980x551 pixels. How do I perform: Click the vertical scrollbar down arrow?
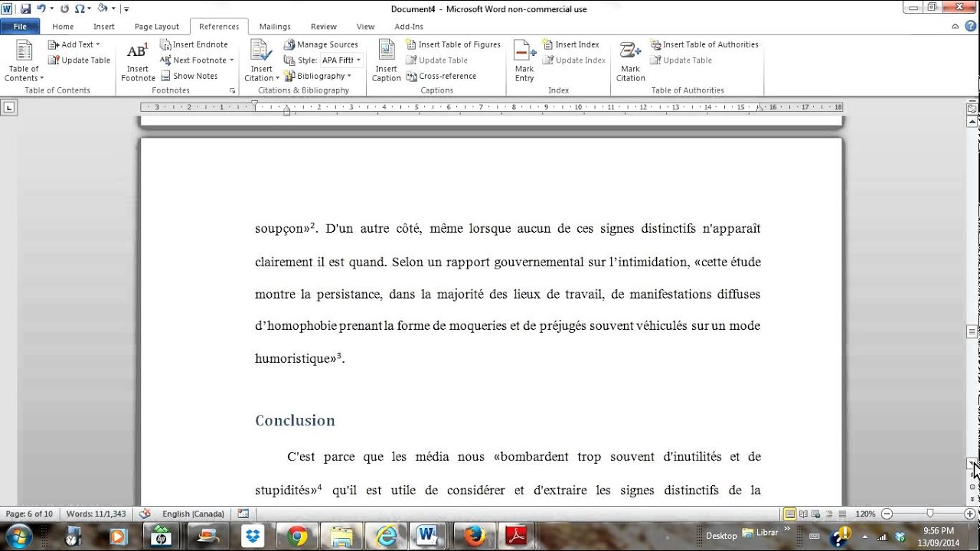972,465
